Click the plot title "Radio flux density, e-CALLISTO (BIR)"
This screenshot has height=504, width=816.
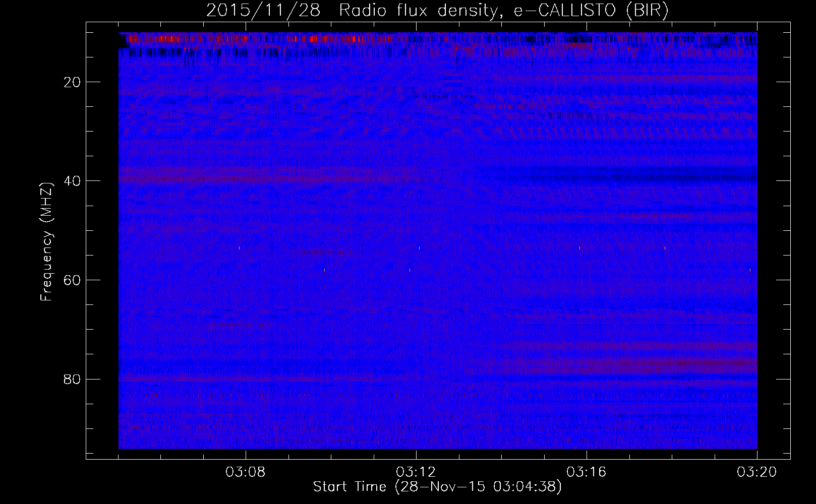(504, 11)
